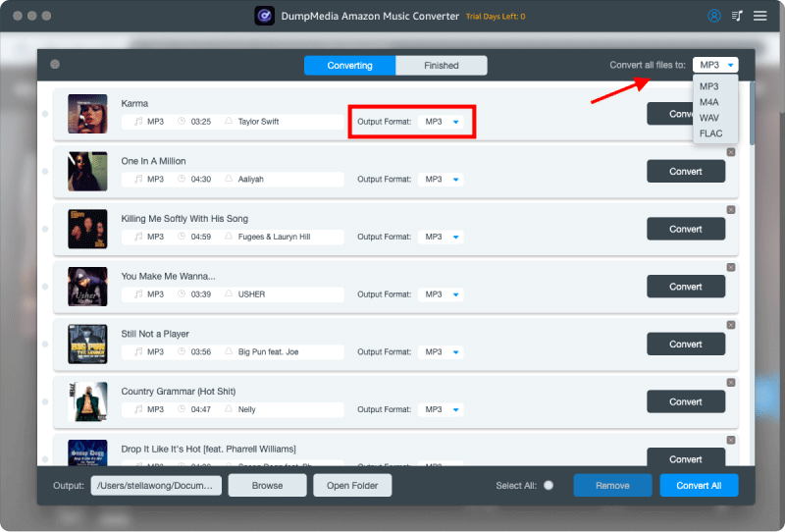Select the Still Not a Player row dot
This screenshot has height=532, width=785.
(x=45, y=345)
